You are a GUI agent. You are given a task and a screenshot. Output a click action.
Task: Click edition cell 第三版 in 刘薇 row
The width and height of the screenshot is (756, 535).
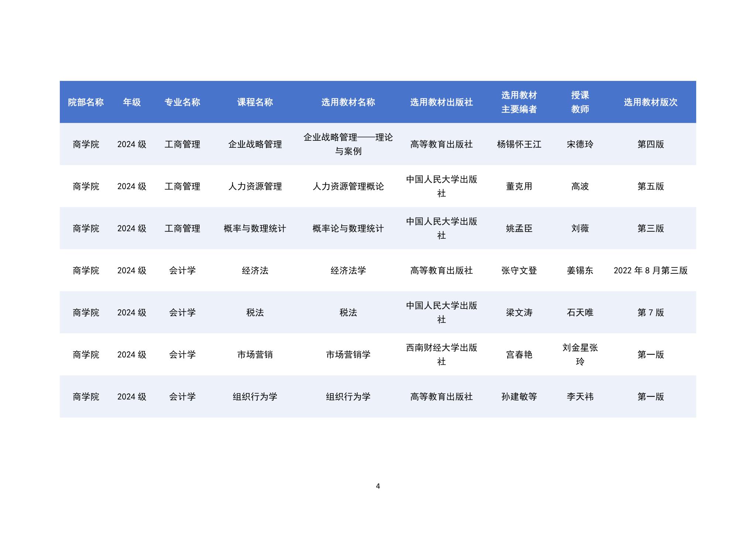(x=651, y=229)
